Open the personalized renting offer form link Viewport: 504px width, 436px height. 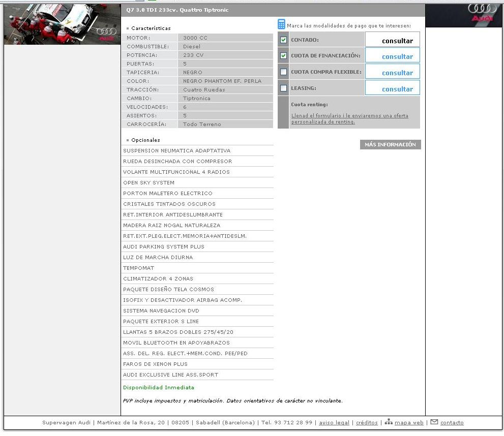[x=350, y=118]
